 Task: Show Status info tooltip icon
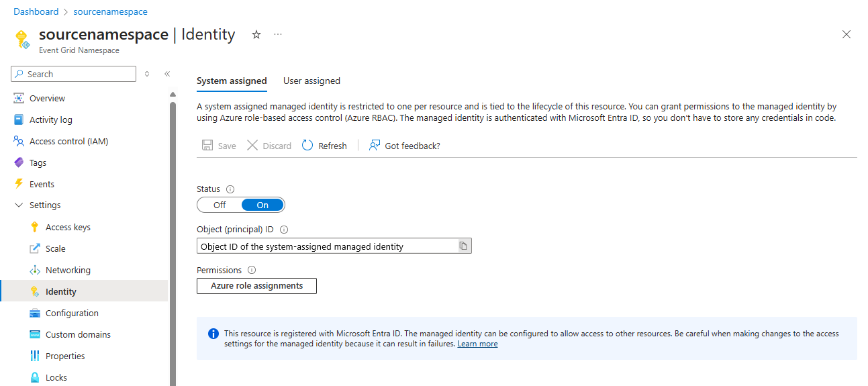click(230, 189)
